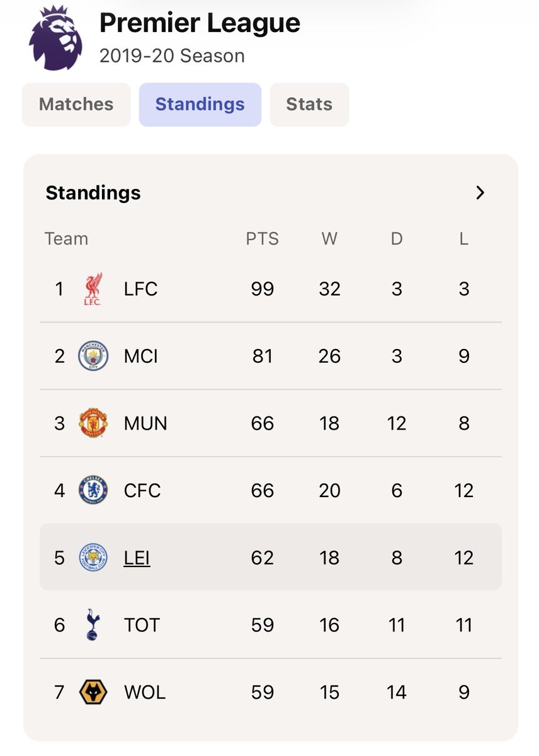The image size is (539, 756).
Task: Select the Wolves club crest
Action: pyautogui.click(x=93, y=692)
